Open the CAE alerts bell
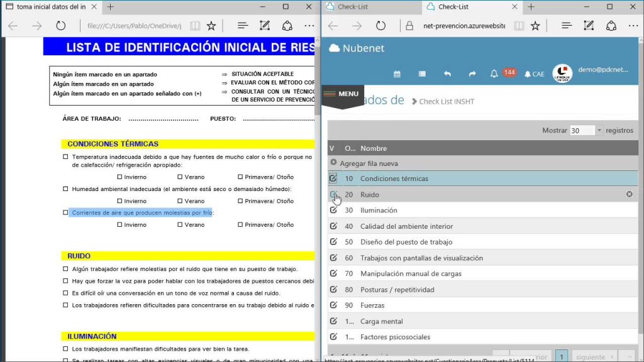The height and width of the screenshot is (362, 644). [x=535, y=74]
